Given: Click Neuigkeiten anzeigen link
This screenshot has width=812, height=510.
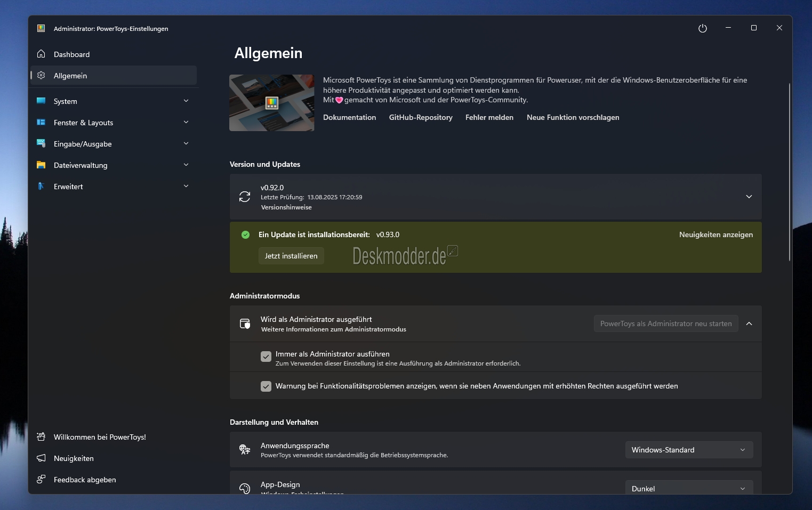Looking at the screenshot, I should pos(716,234).
